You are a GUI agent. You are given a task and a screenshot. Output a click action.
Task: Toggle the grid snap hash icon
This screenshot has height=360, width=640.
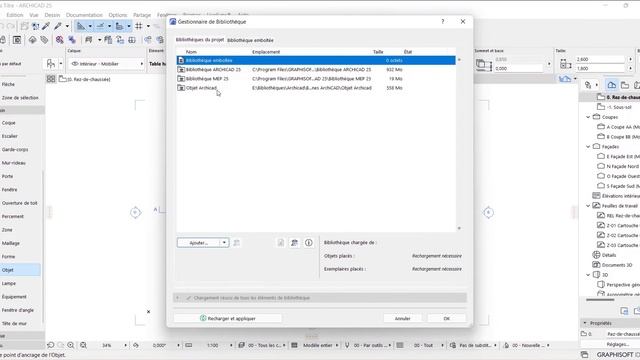[139, 27]
